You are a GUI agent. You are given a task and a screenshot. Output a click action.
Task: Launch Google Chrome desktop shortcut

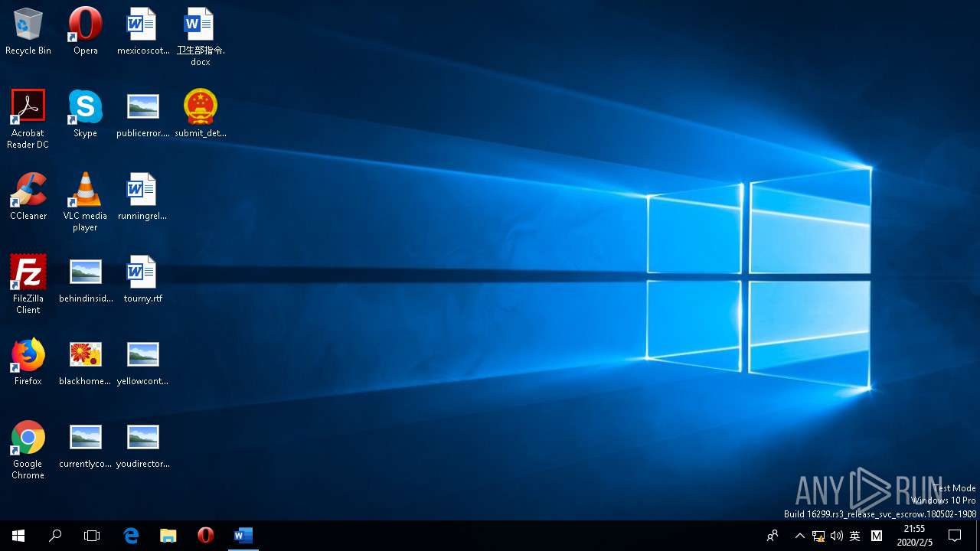tap(28, 449)
